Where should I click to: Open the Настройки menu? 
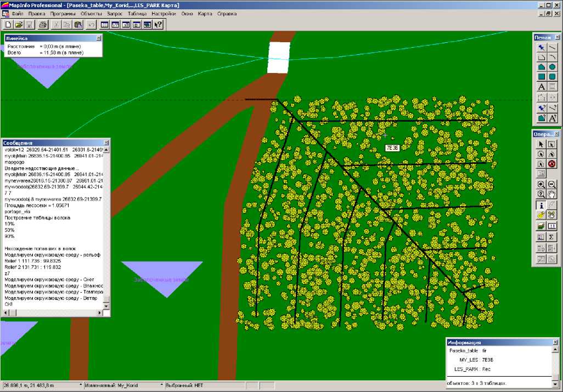click(x=164, y=14)
